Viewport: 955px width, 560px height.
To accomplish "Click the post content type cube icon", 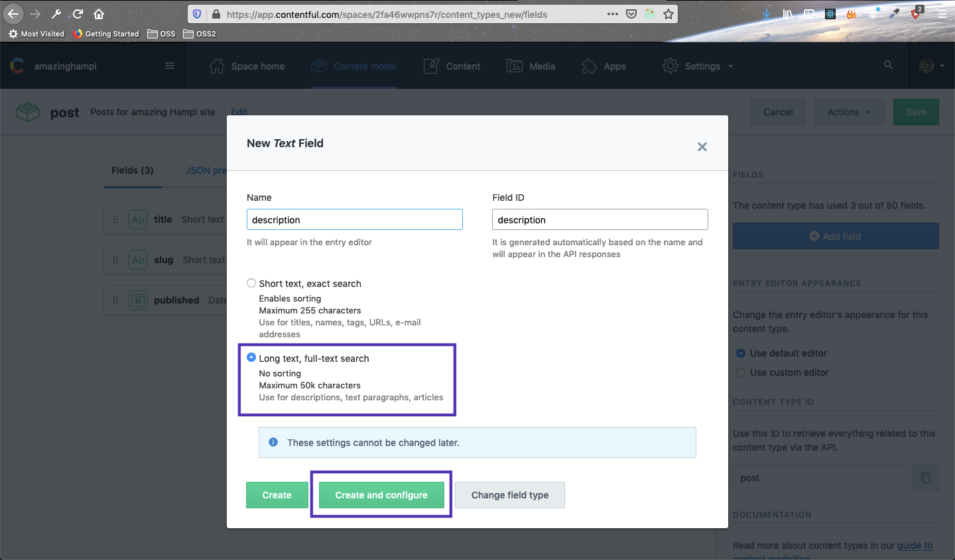I will click(x=28, y=112).
